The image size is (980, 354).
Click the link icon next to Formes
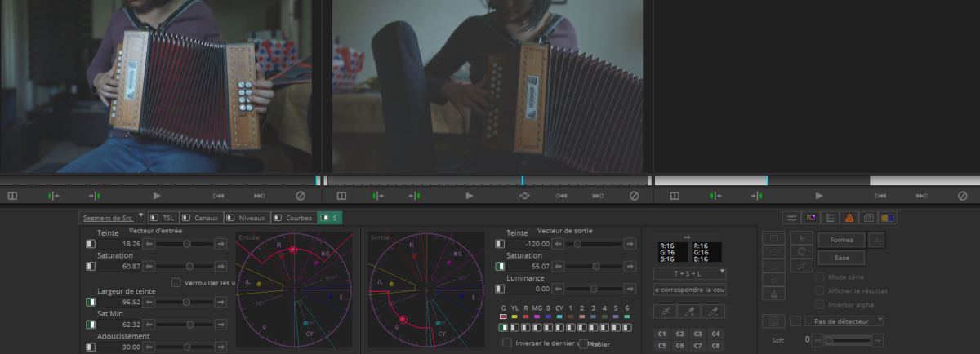click(878, 240)
